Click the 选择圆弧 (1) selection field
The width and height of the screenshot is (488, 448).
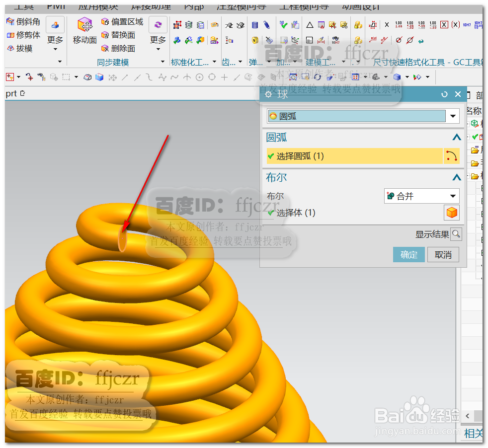(355, 156)
